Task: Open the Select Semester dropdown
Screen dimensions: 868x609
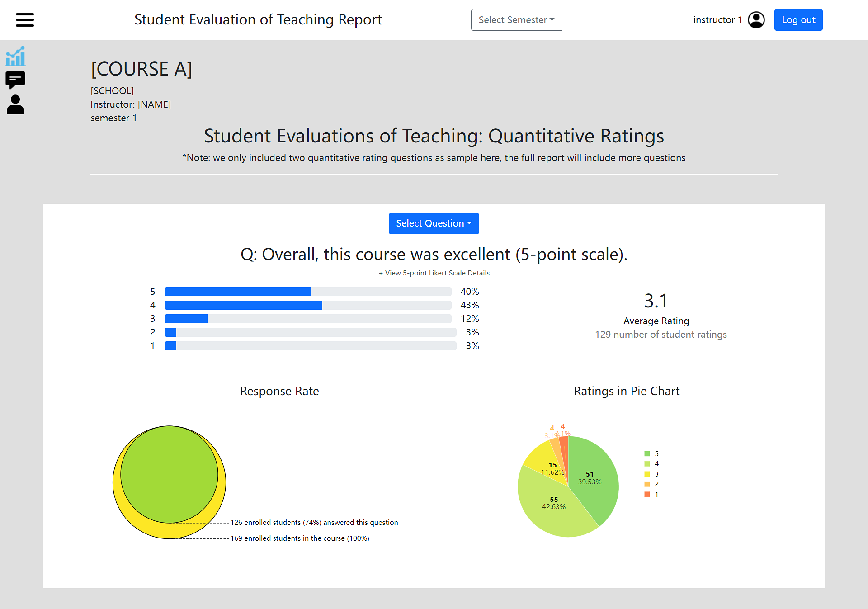Action: pyautogui.click(x=516, y=20)
